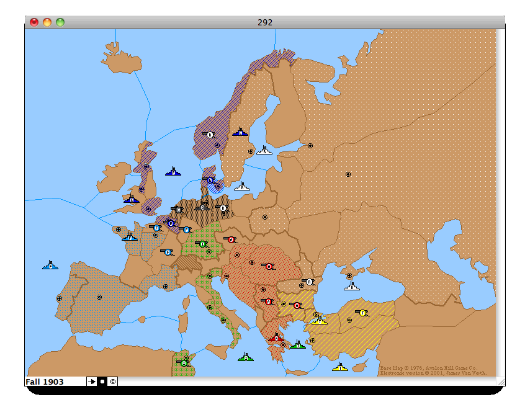The width and height of the screenshot is (530, 420).
Task: Click the window resize grip corner
Action: pos(501,381)
